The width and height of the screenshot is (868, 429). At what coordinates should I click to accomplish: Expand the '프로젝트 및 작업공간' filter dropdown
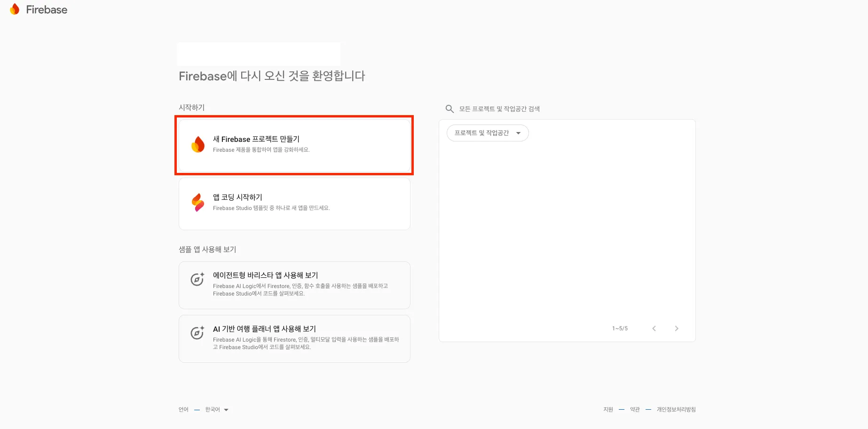click(x=488, y=133)
